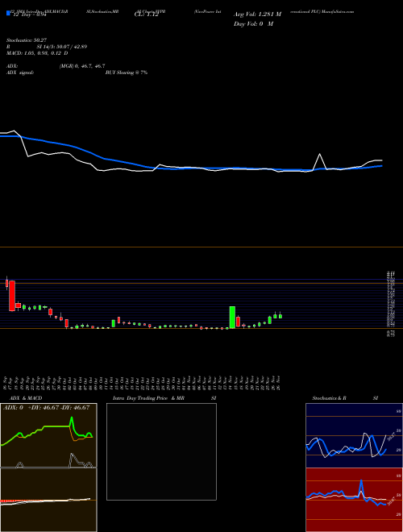Click the 'SI 14/3: 30.07 / 42.89' value

click(62, 47)
